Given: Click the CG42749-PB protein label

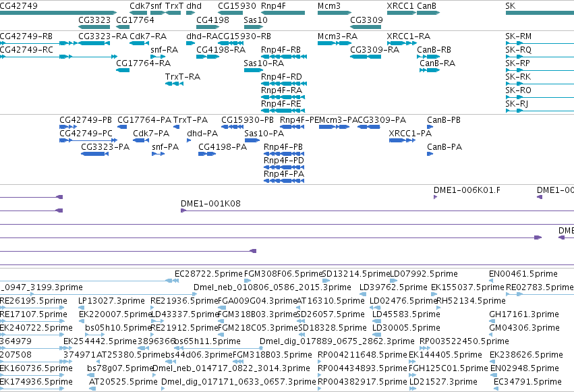Looking at the screenshot, I should click(x=85, y=120).
